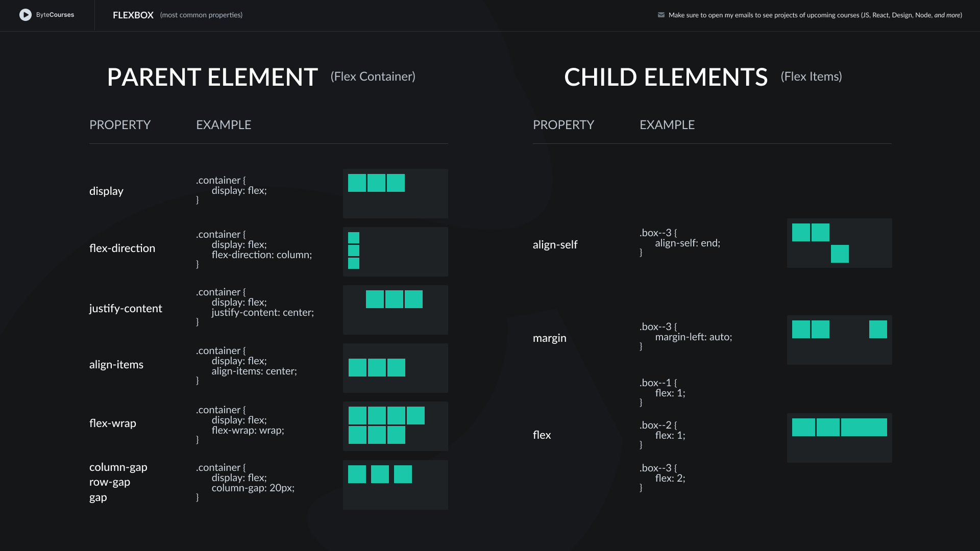Click the CHILD ELEMENTS heading
Screen dimensions: 980x551
[666, 78]
